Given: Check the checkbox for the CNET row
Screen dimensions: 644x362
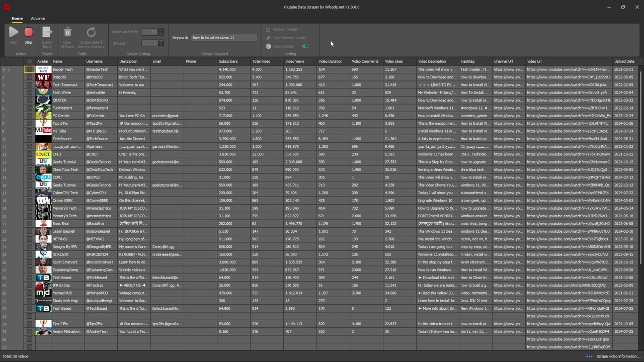Looking at the screenshot, I should click(29, 154).
